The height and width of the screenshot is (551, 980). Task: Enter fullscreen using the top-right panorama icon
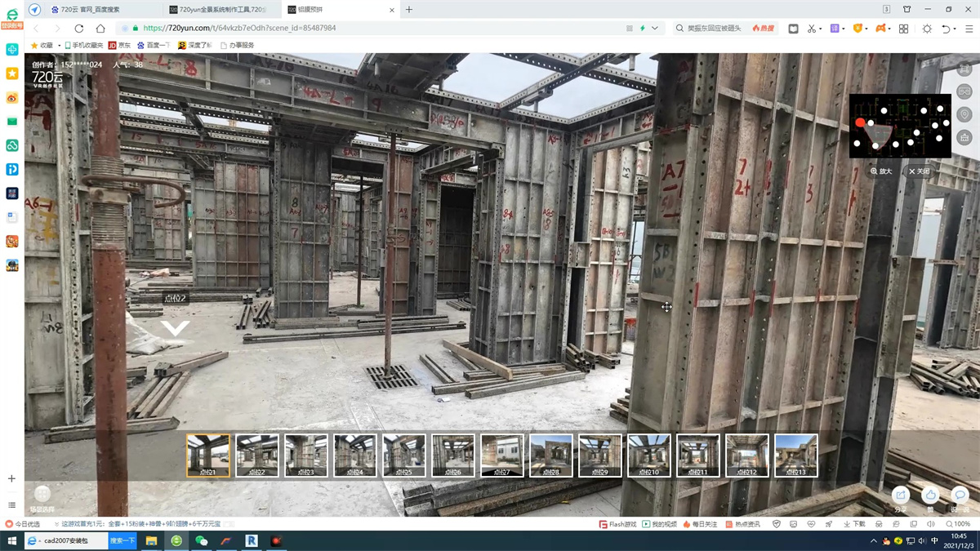[x=964, y=67]
